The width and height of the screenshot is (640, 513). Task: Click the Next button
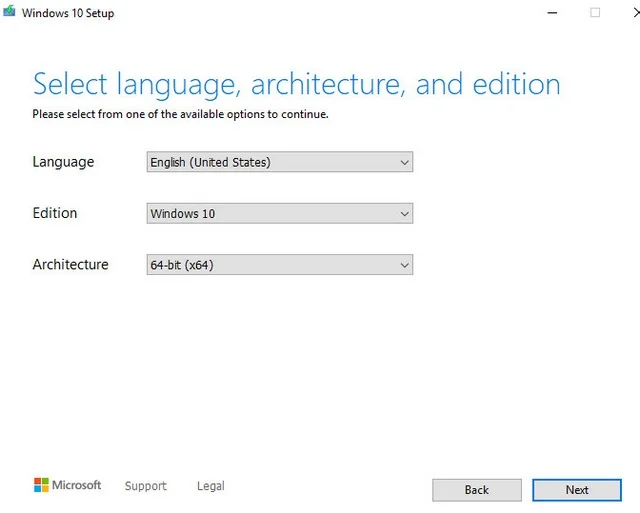(x=577, y=490)
